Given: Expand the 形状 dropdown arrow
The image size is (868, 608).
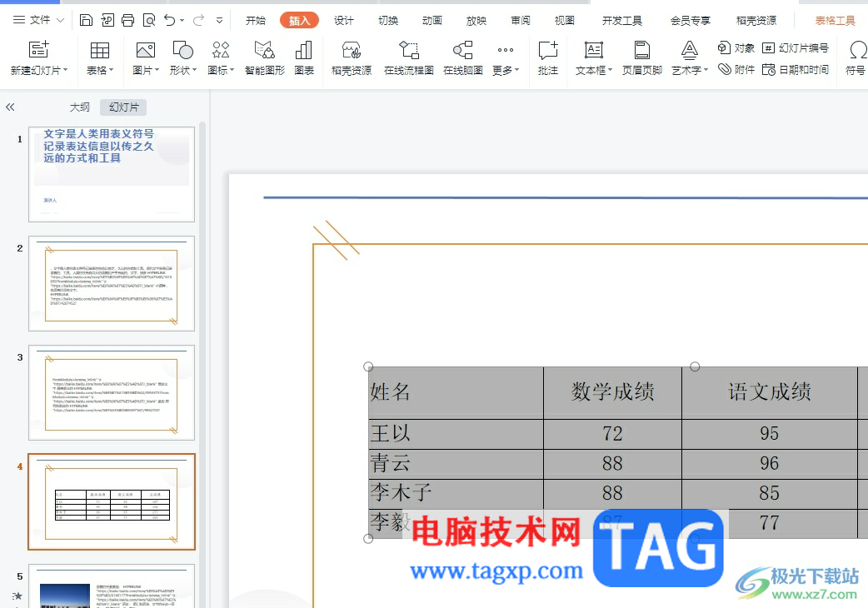Looking at the screenshot, I should 194,70.
